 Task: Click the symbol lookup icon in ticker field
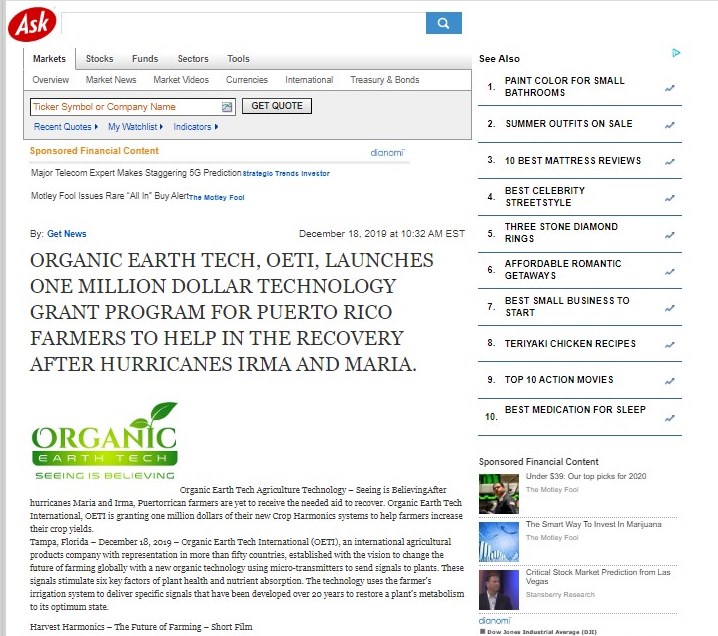[x=227, y=107]
